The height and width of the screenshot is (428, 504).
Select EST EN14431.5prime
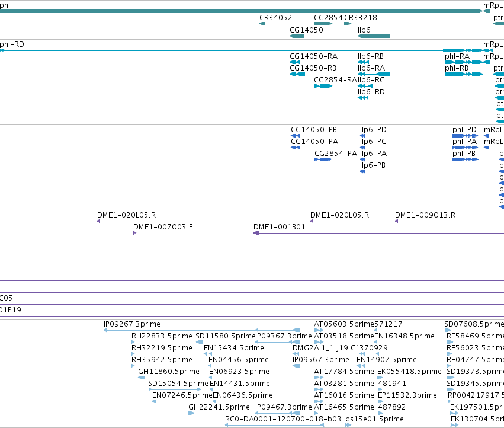click(211, 389)
